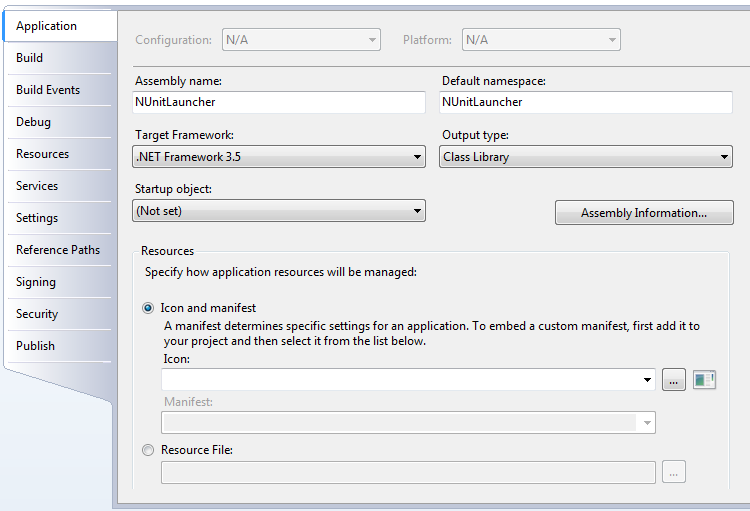Select the Resource File radio button

[x=148, y=450]
